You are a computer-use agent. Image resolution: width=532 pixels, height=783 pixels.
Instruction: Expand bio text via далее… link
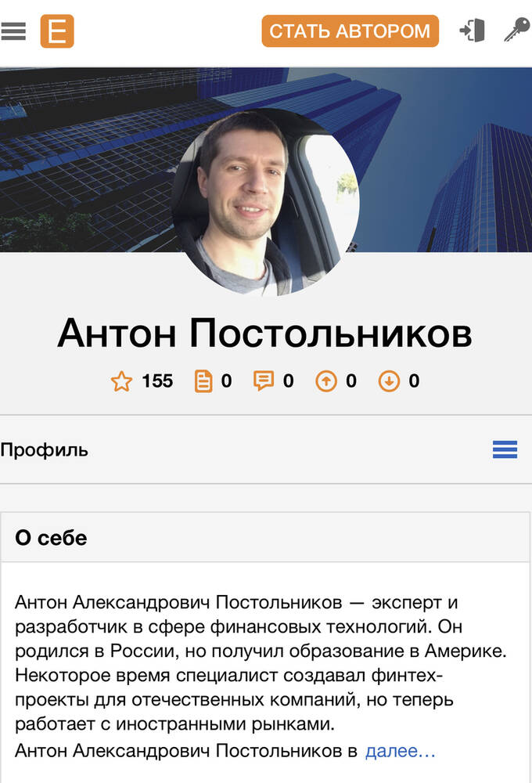coord(401,751)
